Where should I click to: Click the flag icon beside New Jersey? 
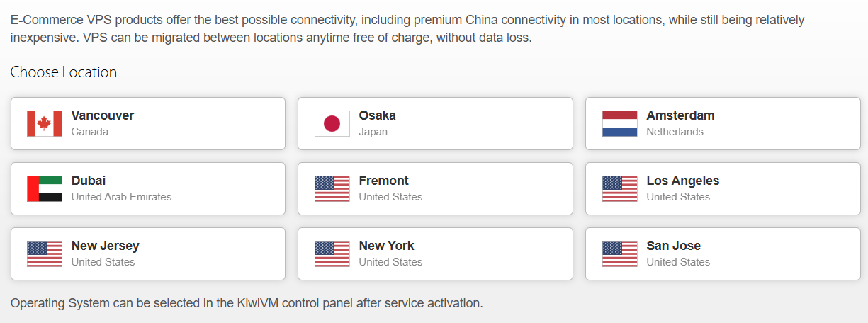point(44,254)
